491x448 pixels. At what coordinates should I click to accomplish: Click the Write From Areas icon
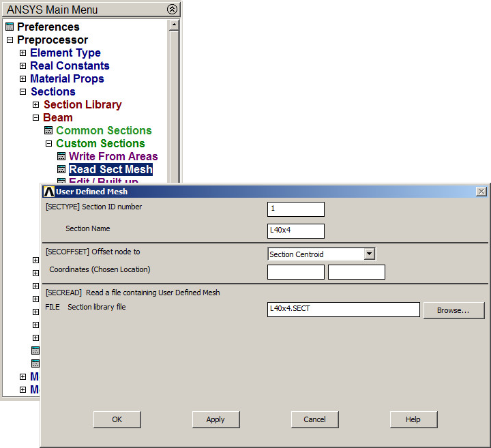(61, 157)
